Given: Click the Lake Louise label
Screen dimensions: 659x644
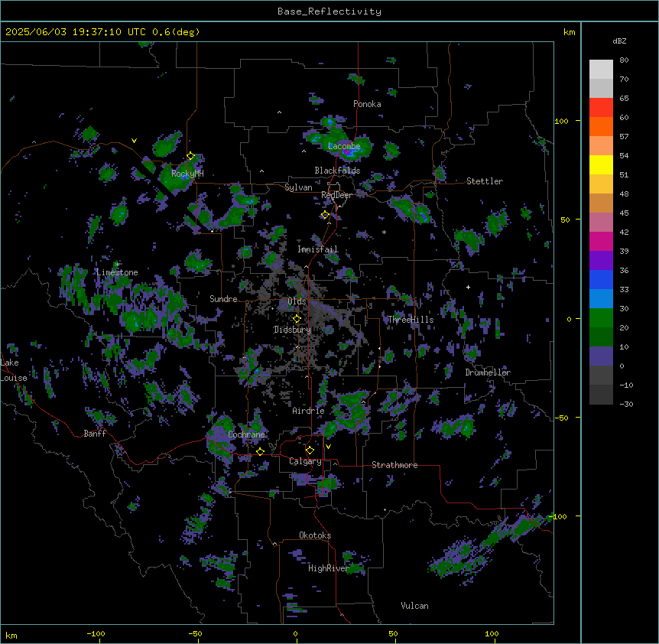Looking at the screenshot, I should pos(14,370).
